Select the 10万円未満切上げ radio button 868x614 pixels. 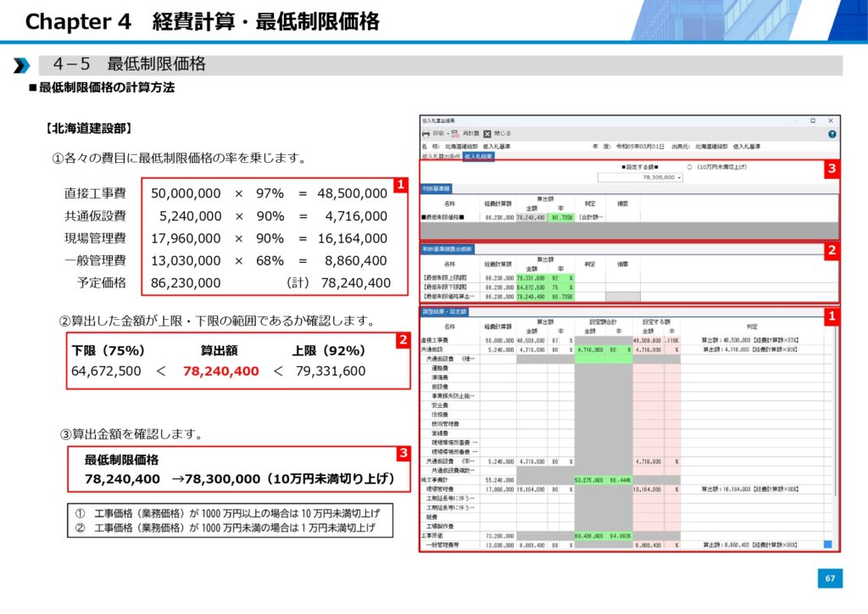click(690, 167)
